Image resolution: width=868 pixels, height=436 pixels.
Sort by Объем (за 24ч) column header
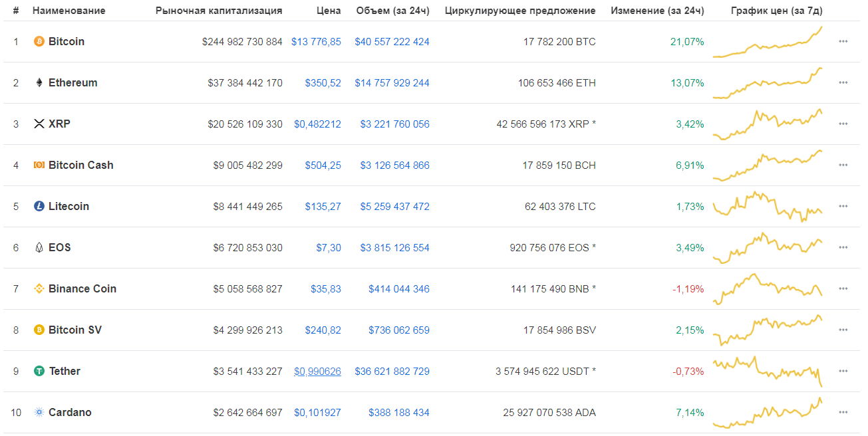coord(393,11)
